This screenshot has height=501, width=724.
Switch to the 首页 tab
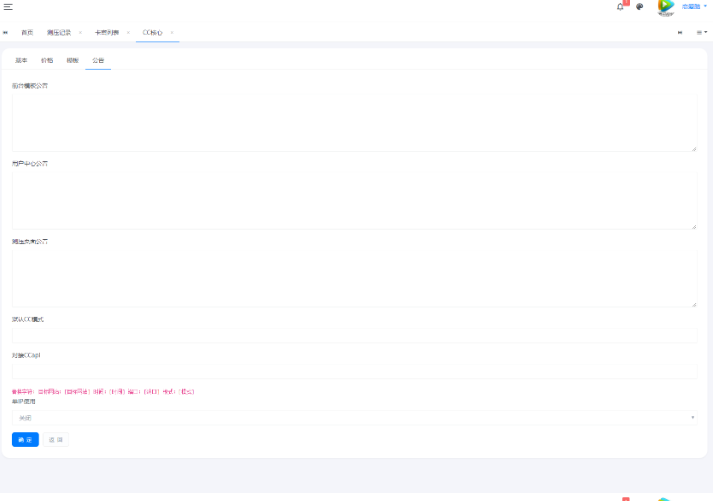click(27, 32)
